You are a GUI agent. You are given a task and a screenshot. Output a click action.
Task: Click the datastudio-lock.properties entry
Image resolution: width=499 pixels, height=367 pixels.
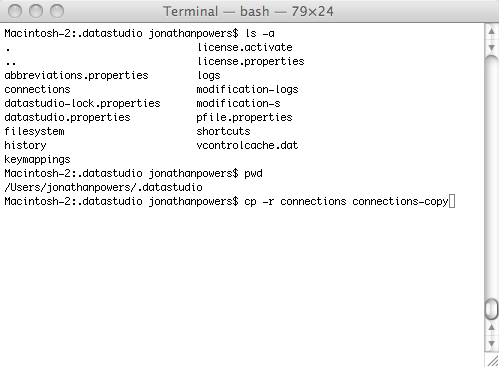tap(82, 104)
